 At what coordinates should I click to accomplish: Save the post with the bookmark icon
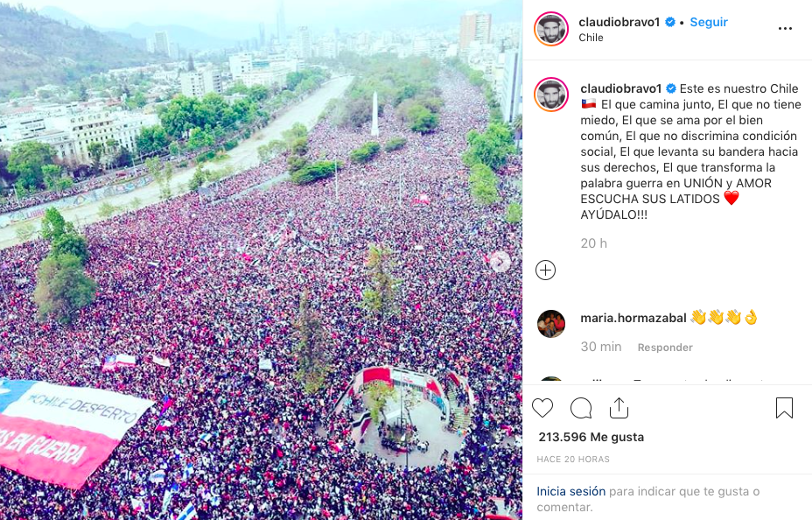pyautogui.click(x=784, y=408)
